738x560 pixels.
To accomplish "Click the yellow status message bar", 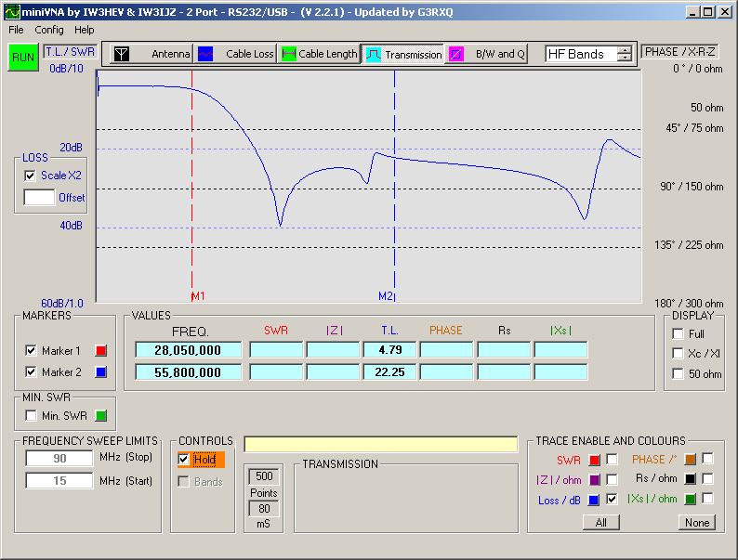I will coord(381,444).
